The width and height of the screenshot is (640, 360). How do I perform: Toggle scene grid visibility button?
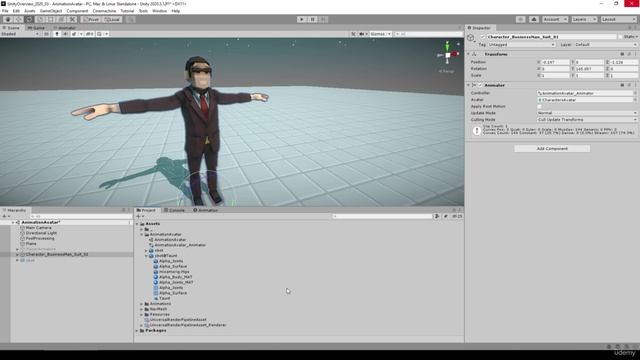point(99,34)
